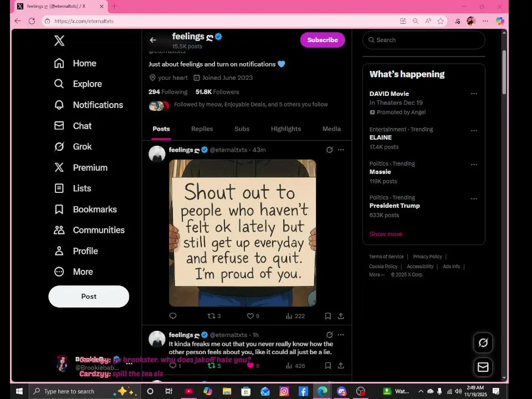
Task: Open the 294 Following list
Action: coord(167,92)
